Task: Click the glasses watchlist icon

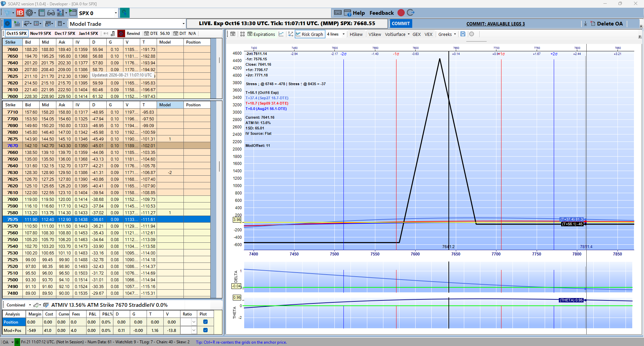Action: pyautogui.click(x=51, y=13)
